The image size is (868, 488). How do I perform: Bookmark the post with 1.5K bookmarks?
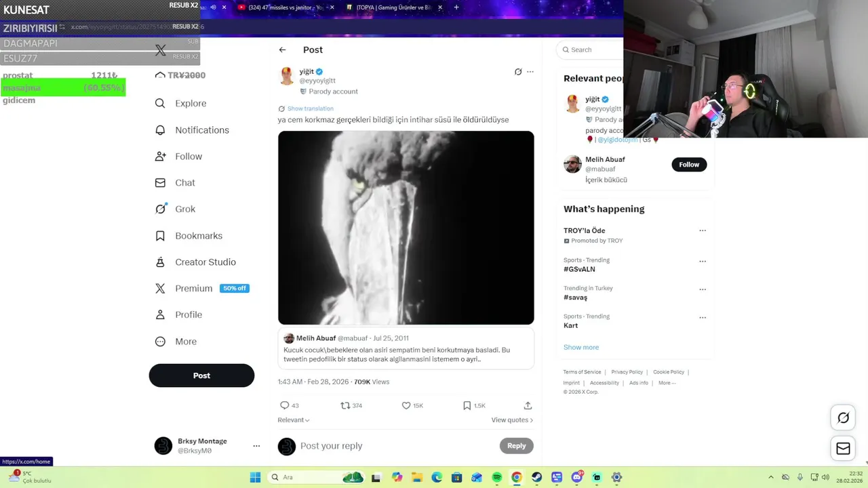tap(467, 405)
